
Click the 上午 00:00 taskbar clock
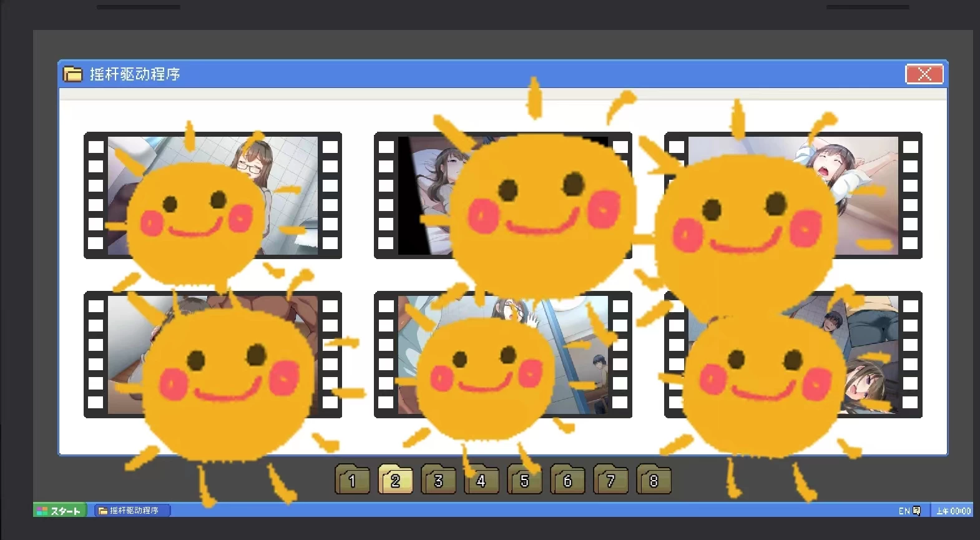coord(953,511)
